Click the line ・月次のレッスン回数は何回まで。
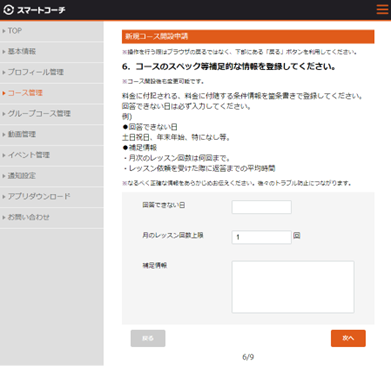This screenshot has height=366, width=391. click(176, 158)
